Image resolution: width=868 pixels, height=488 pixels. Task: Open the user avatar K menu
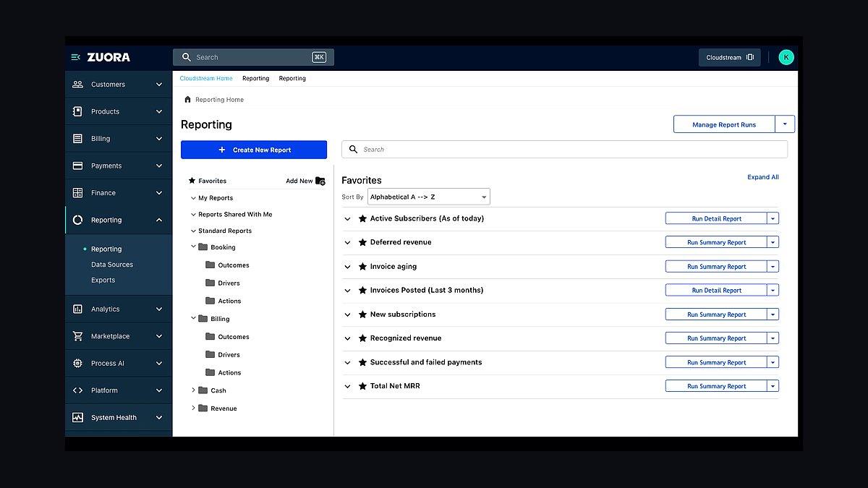point(786,57)
